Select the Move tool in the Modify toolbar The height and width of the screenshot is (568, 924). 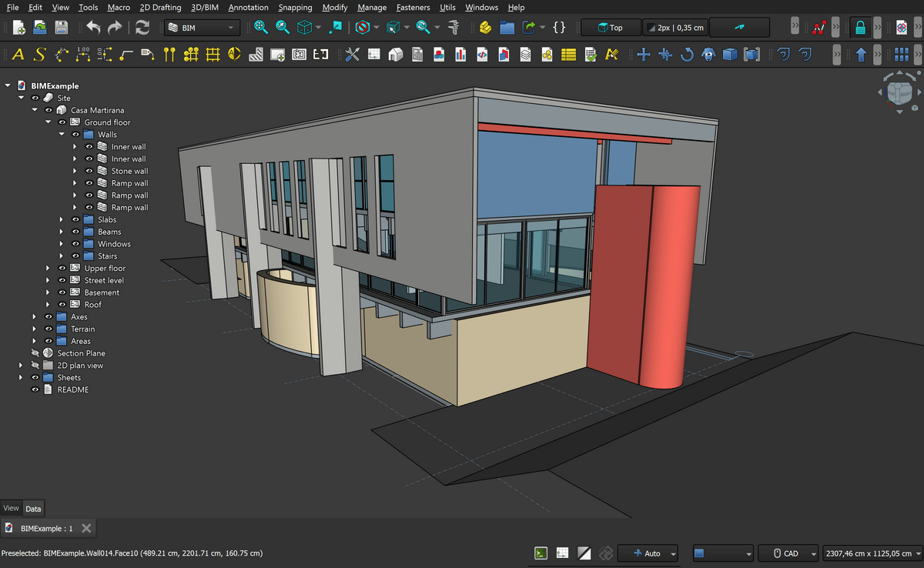coord(644,55)
